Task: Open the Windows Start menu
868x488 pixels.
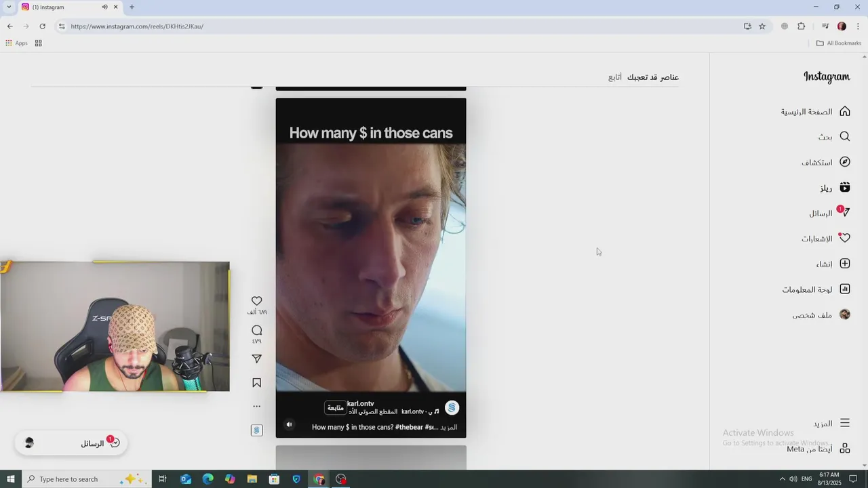Action: coord(11,479)
